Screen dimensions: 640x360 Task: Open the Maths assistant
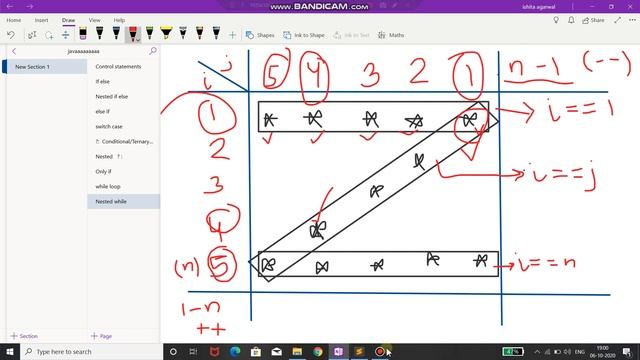click(391, 35)
